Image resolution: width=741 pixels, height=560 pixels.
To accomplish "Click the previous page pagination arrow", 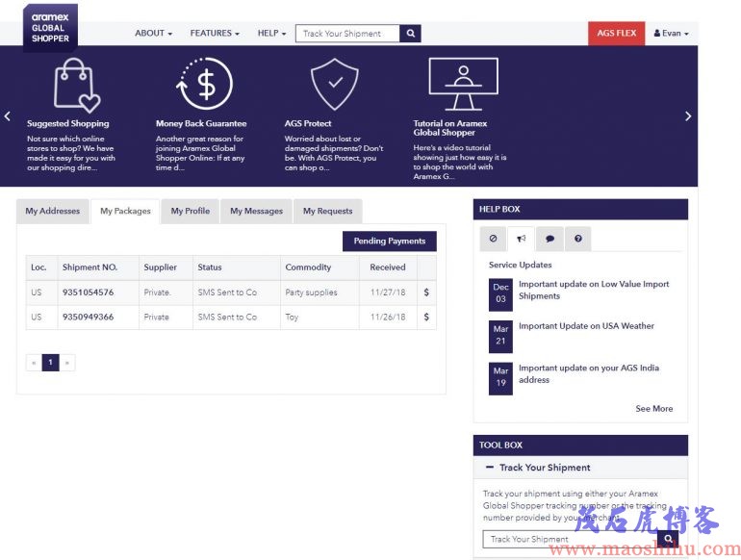I will tap(34, 363).
